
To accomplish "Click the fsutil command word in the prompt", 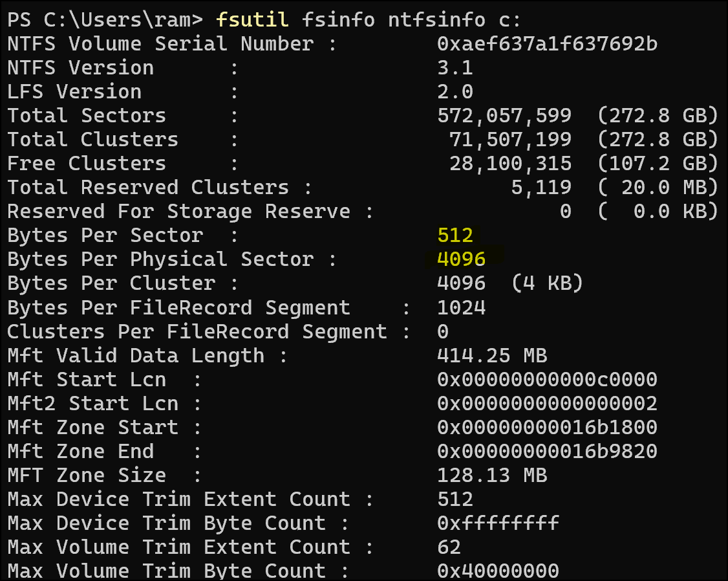I will point(252,19).
